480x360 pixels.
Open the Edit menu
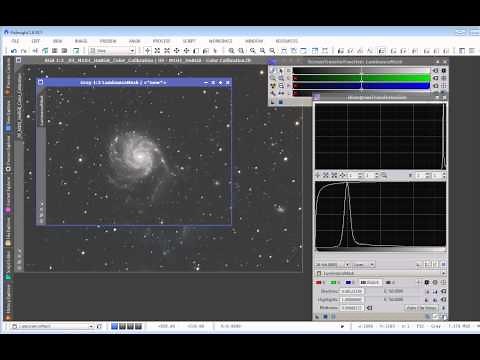point(36,41)
